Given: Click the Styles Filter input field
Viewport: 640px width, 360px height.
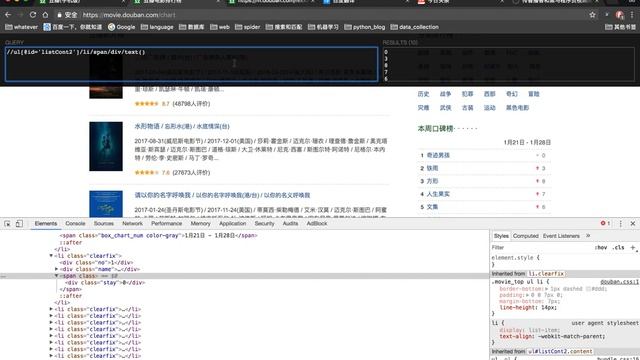Looking at the screenshot, I should [541, 247].
